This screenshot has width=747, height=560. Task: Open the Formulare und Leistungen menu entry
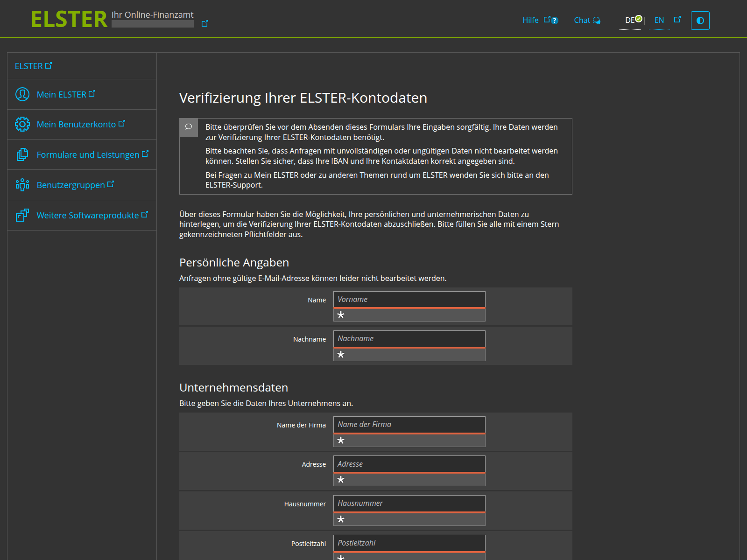click(x=92, y=154)
